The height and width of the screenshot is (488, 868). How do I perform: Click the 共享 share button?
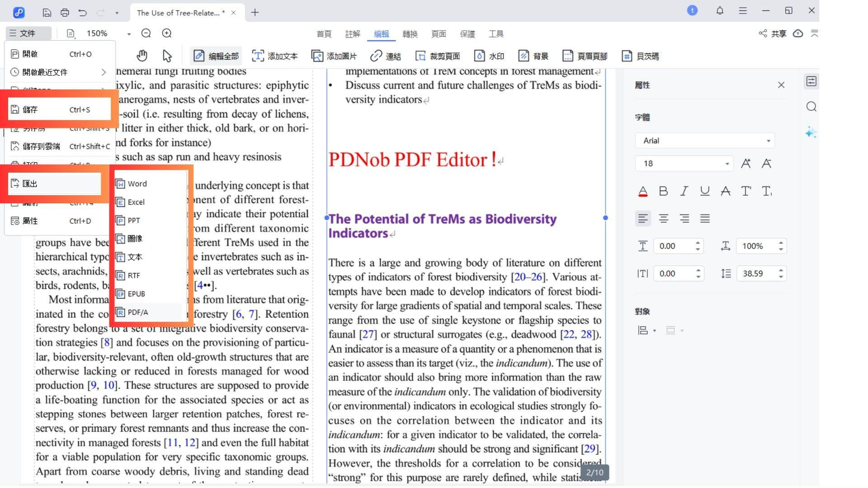click(773, 33)
